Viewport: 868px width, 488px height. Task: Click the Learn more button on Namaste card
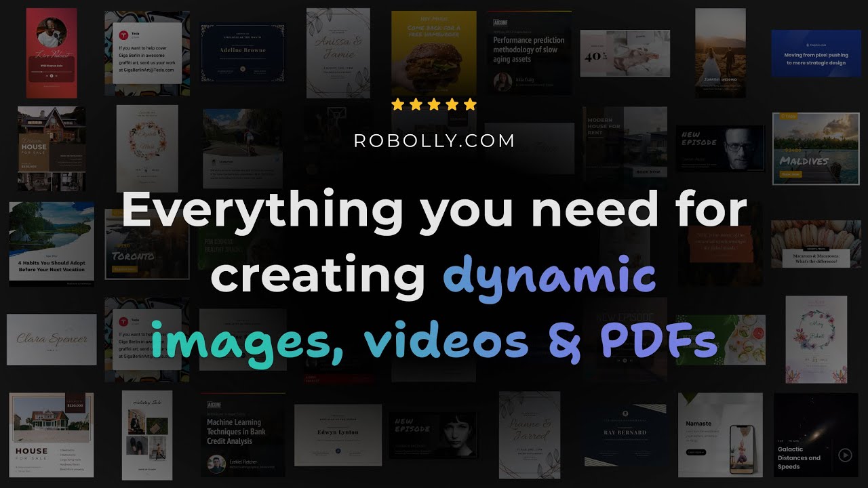(696, 452)
